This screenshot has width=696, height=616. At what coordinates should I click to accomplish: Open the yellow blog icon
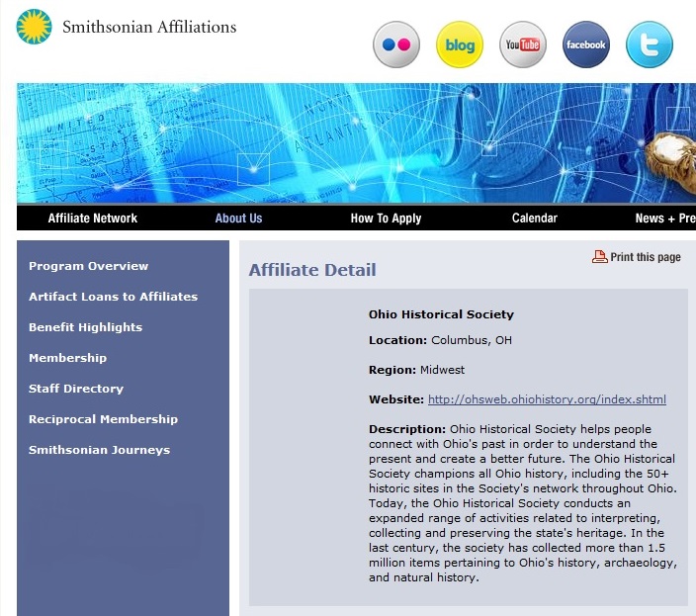[x=460, y=44]
